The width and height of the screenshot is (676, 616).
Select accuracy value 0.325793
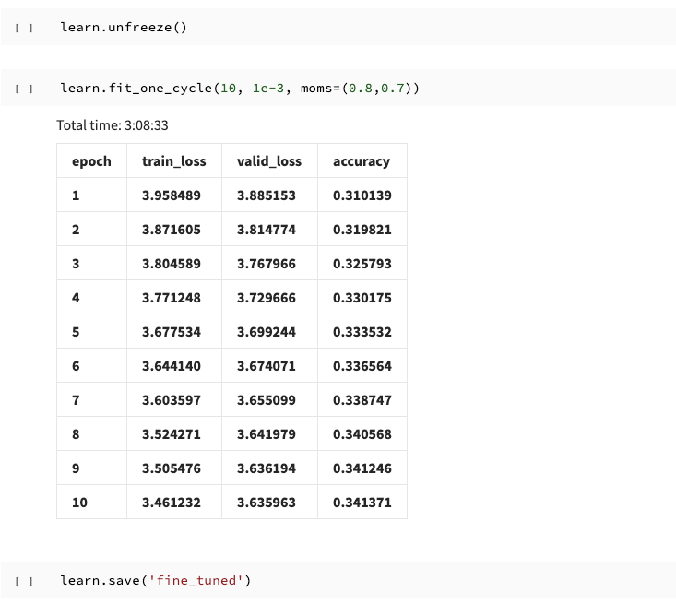(362, 264)
